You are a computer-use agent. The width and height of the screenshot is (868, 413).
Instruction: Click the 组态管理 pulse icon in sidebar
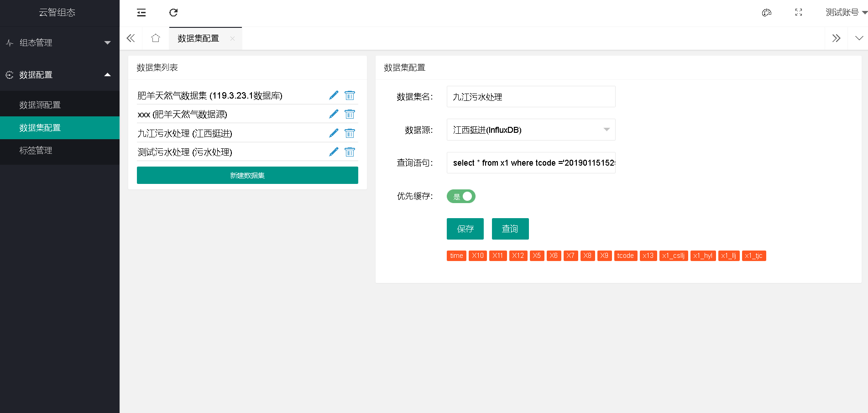point(10,43)
